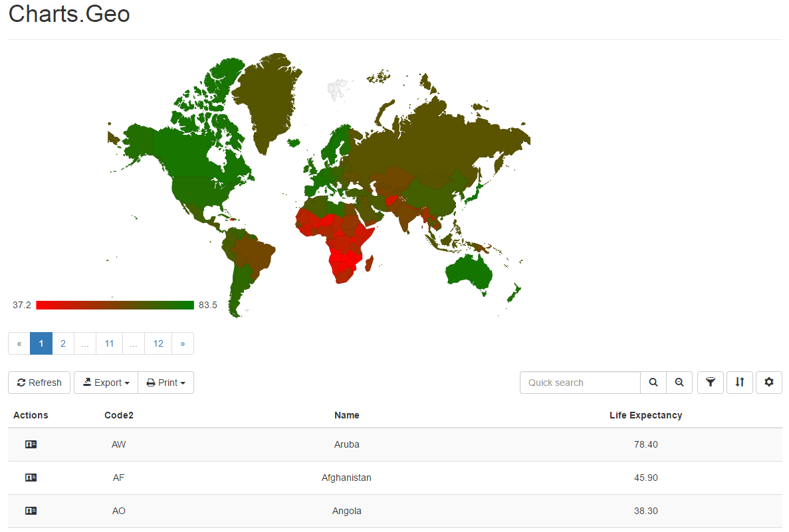Click the Quick search input field
789x532 pixels.
[x=580, y=383]
